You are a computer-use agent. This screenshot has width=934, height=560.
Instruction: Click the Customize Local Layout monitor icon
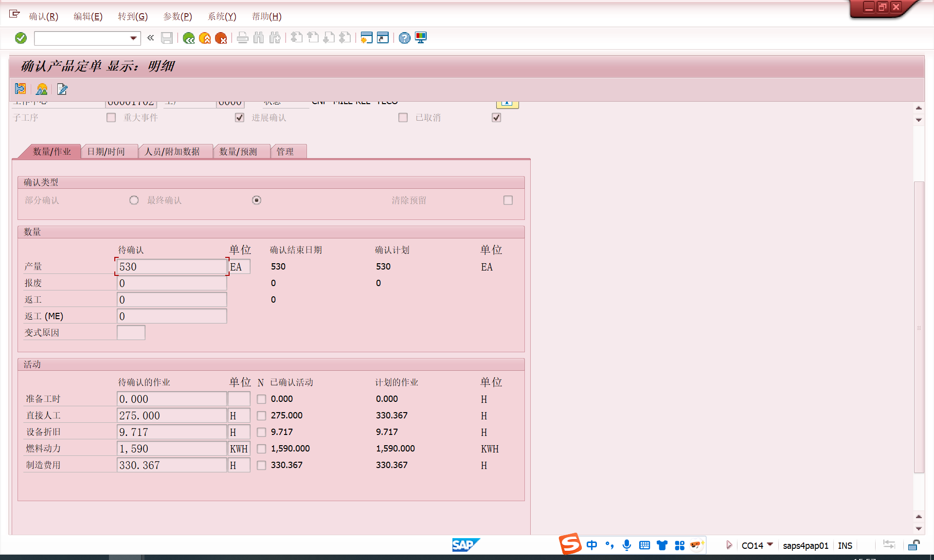tap(421, 38)
